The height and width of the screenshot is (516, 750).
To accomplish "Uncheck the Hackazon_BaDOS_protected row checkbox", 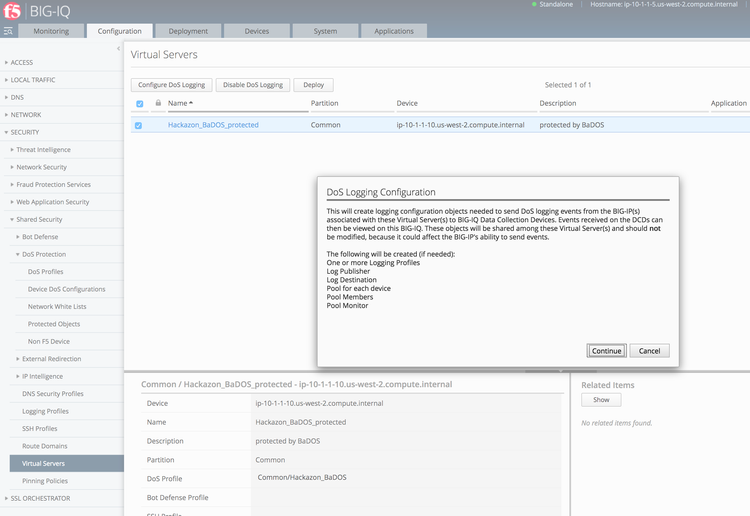I will coord(139,125).
